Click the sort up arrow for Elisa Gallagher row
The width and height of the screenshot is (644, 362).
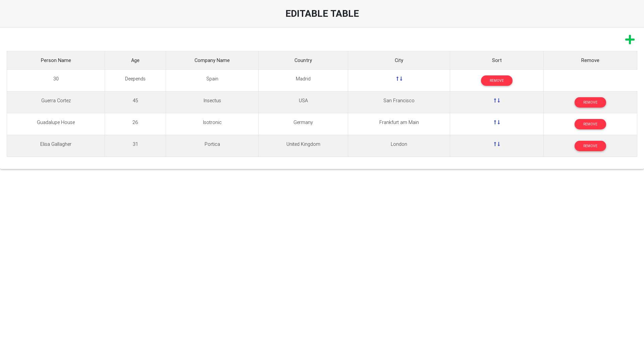click(x=495, y=144)
